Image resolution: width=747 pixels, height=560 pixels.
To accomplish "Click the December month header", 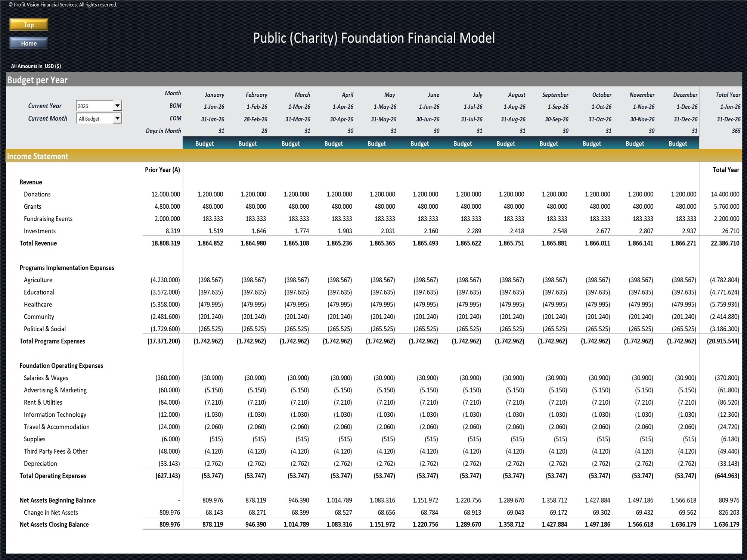I will (685, 95).
